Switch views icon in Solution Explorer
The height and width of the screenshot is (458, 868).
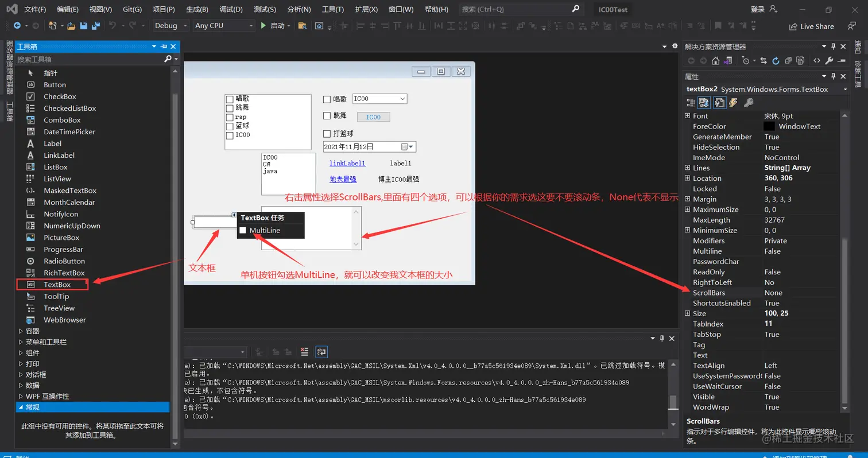pos(727,60)
